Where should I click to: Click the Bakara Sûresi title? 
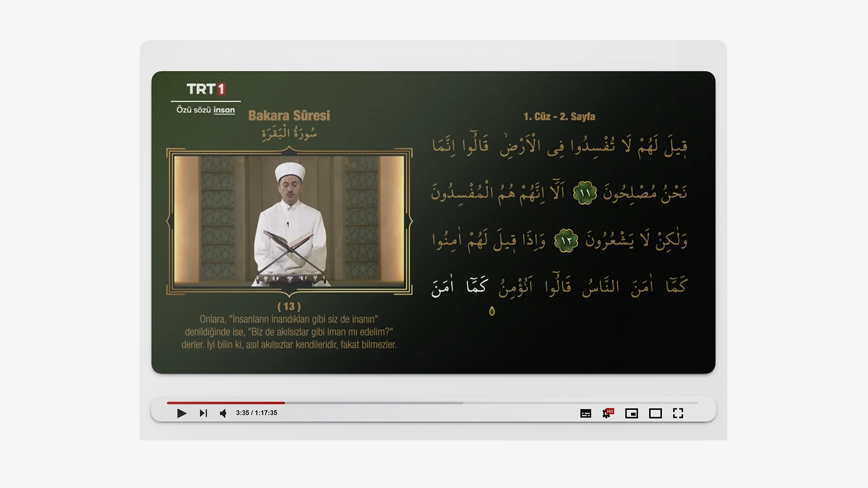tap(289, 116)
